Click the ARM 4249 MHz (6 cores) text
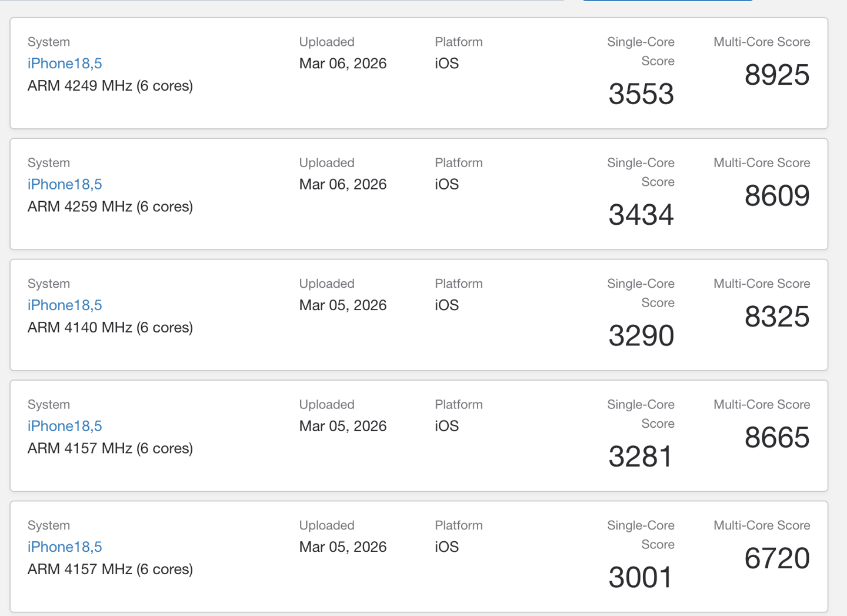847x616 pixels. [x=110, y=86]
